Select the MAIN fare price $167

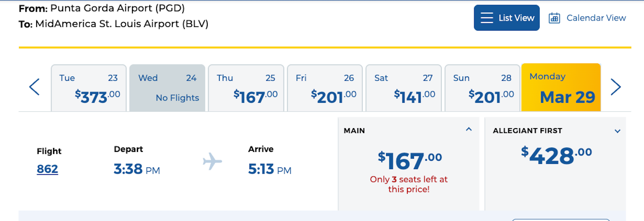(x=410, y=161)
